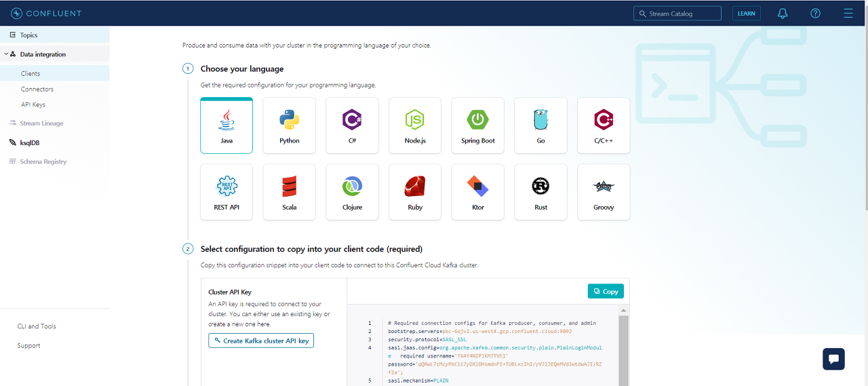
Task: Choose the Python language card
Action: (290, 126)
